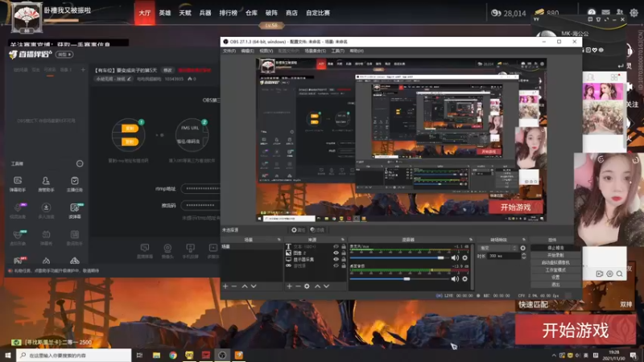
Task: Open OBS 视图(V) menu
Action: (266, 51)
